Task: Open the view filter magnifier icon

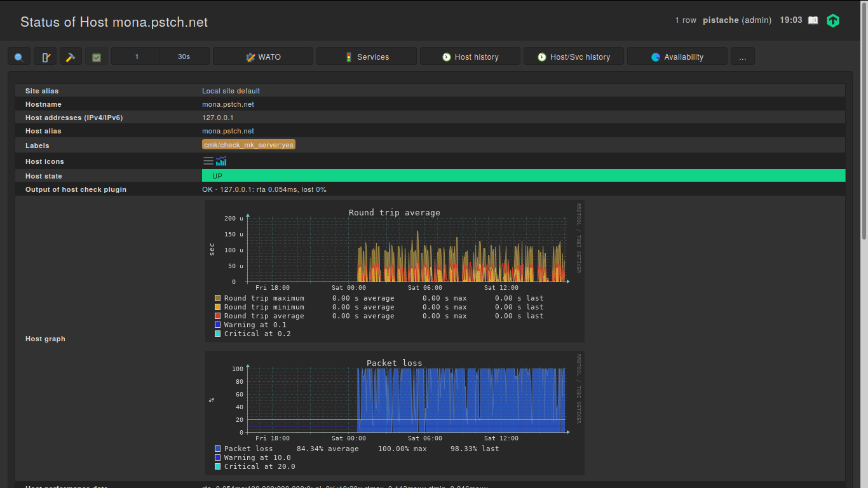Action: [19, 57]
